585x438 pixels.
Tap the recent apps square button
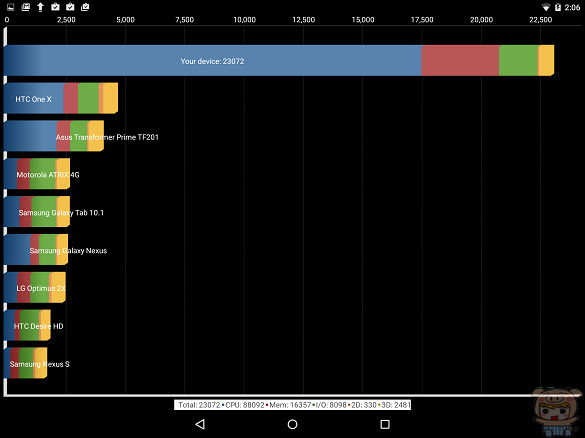pyautogui.click(x=385, y=424)
